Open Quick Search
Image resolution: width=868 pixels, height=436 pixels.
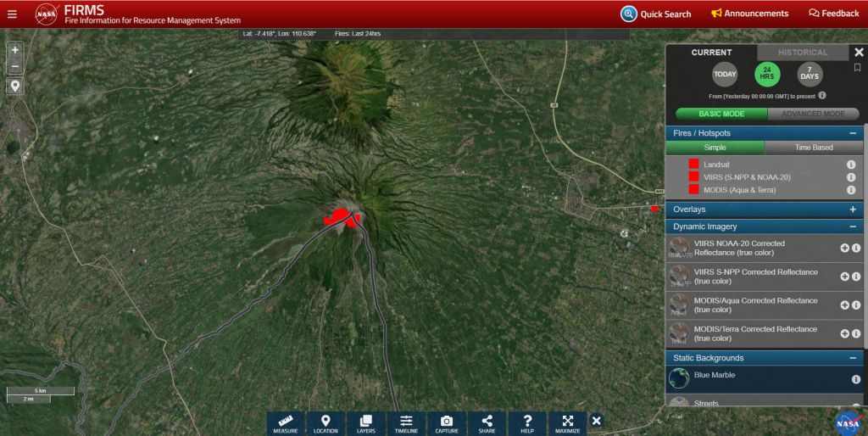tap(655, 14)
